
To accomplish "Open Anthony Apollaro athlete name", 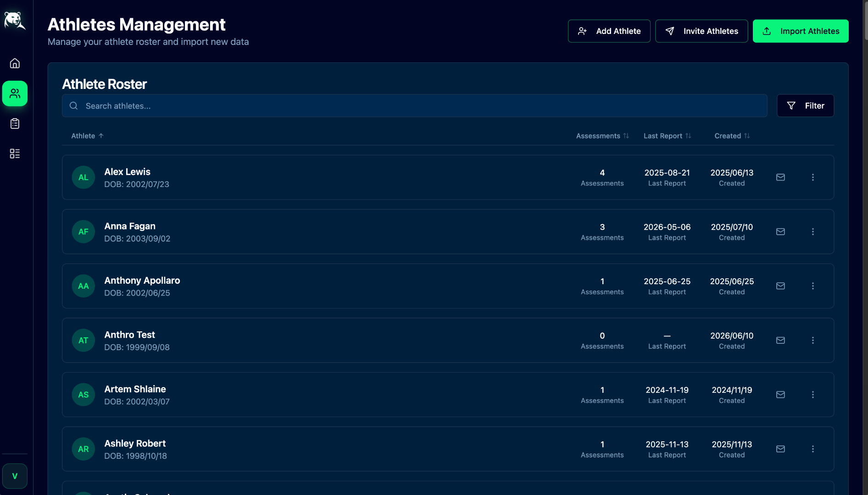I will coord(142,280).
